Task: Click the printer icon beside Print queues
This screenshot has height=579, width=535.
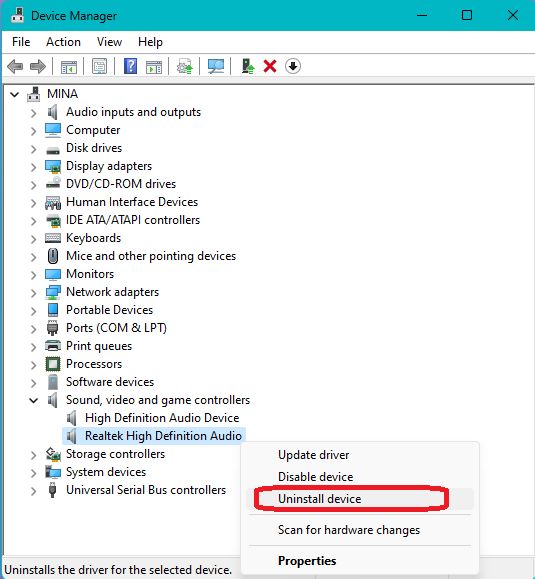Action: pos(53,346)
